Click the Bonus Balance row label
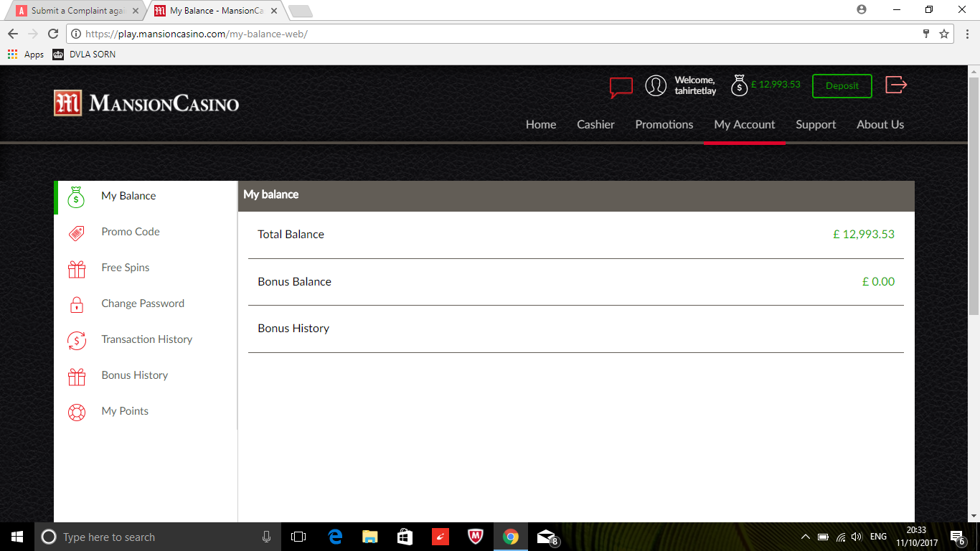The width and height of the screenshot is (980, 551). pos(294,281)
